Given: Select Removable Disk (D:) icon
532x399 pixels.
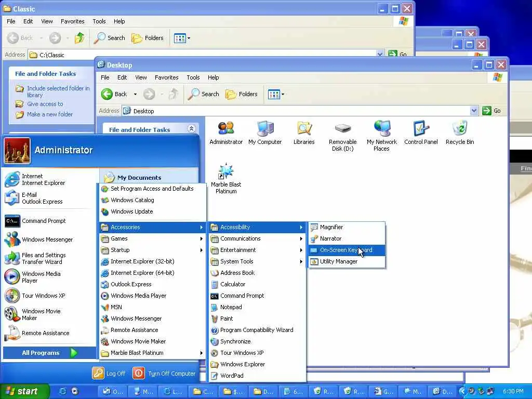Looking at the screenshot, I should (x=343, y=136).
